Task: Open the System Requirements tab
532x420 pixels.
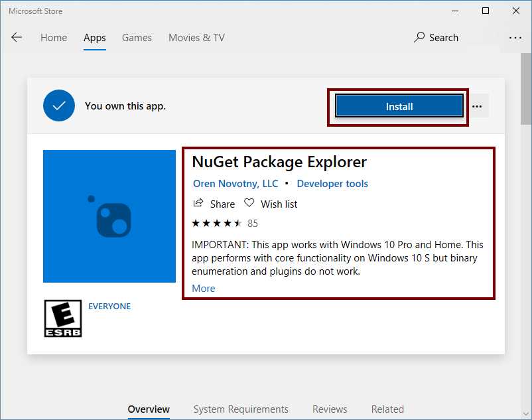Action: 240,409
